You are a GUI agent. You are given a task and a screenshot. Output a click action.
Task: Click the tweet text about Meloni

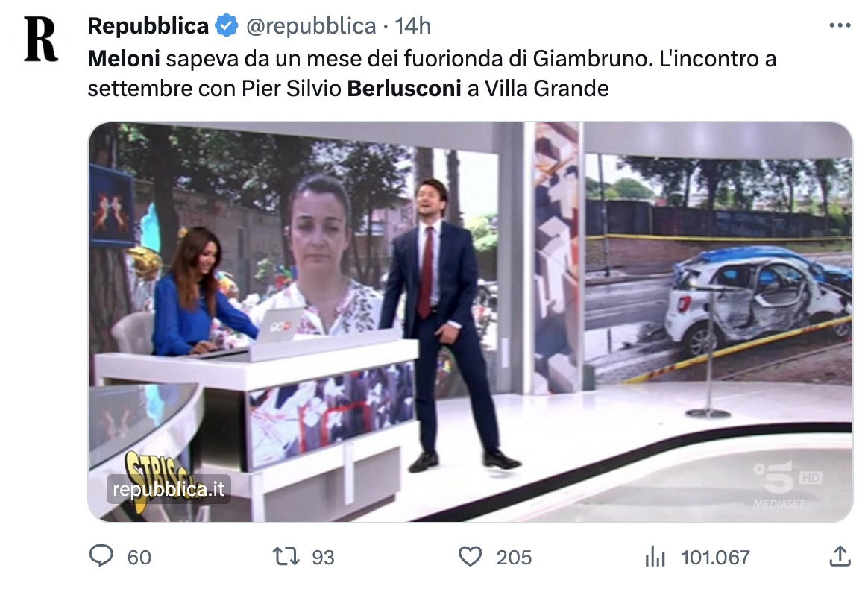point(432,74)
